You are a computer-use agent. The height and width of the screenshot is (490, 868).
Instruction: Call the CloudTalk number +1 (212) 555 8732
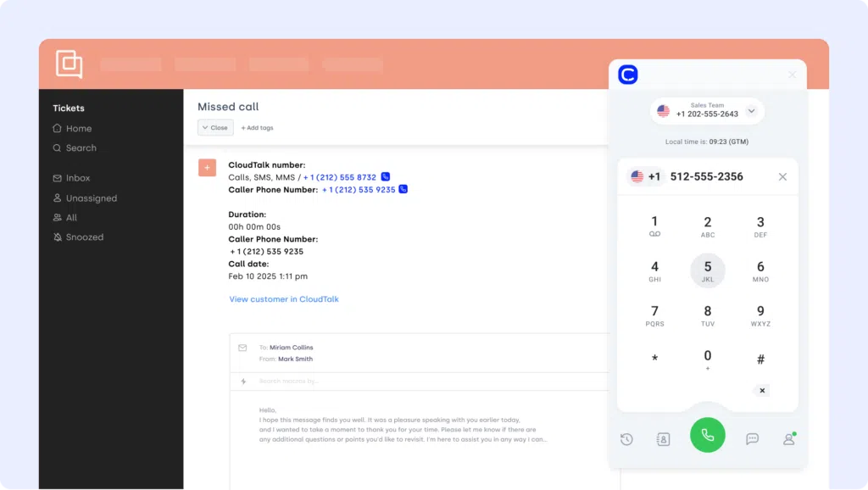click(x=386, y=177)
